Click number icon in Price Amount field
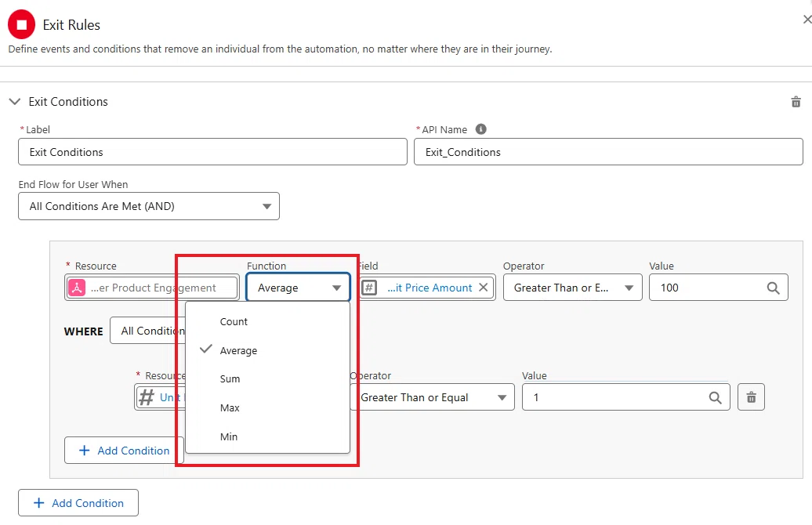The image size is (812, 525). pyautogui.click(x=368, y=288)
